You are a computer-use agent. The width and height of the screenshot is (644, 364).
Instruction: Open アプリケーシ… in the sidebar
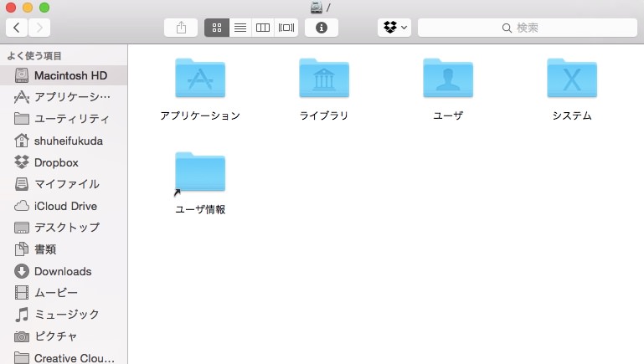click(x=64, y=97)
